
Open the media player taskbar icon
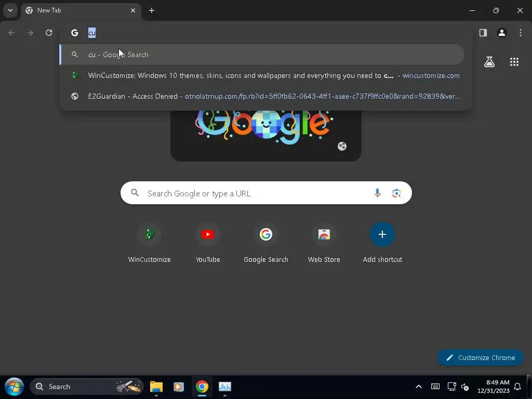[x=179, y=387]
